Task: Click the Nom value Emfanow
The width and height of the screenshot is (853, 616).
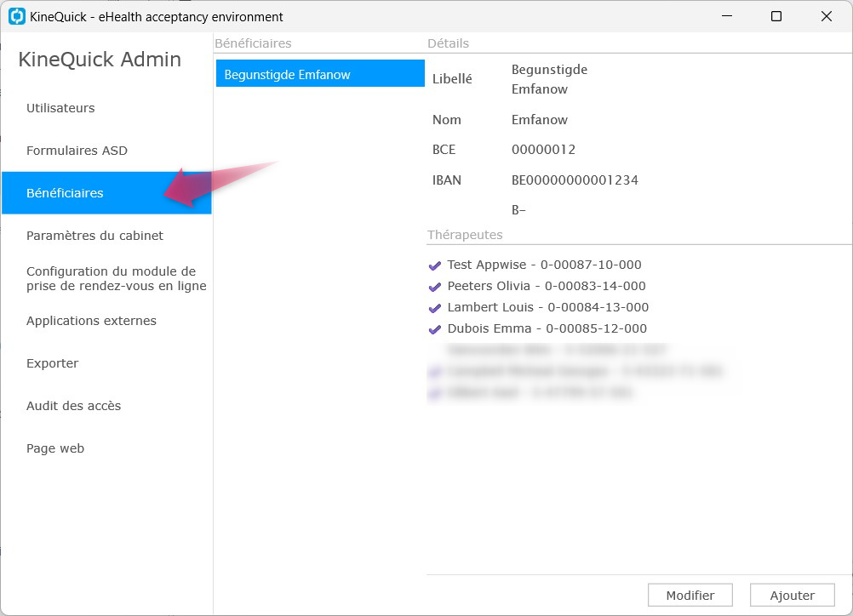Action: coord(540,120)
